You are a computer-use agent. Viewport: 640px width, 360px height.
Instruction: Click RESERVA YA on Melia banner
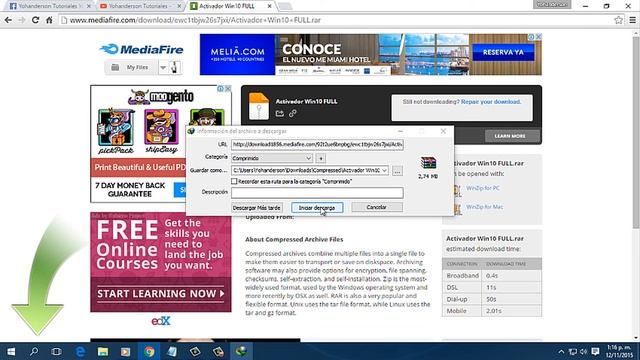[503, 52]
